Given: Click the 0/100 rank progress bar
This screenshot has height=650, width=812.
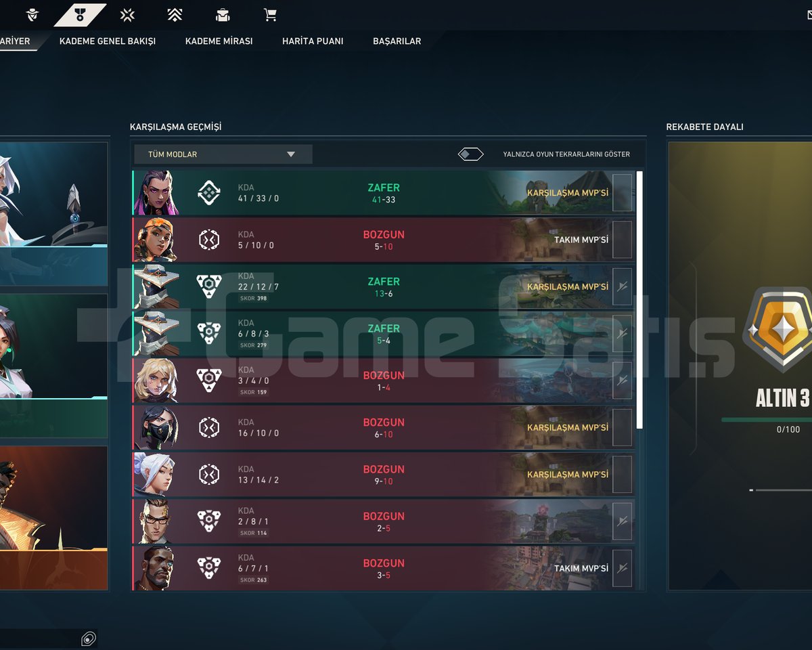Looking at the screenshot, I should tap(767, 420).
